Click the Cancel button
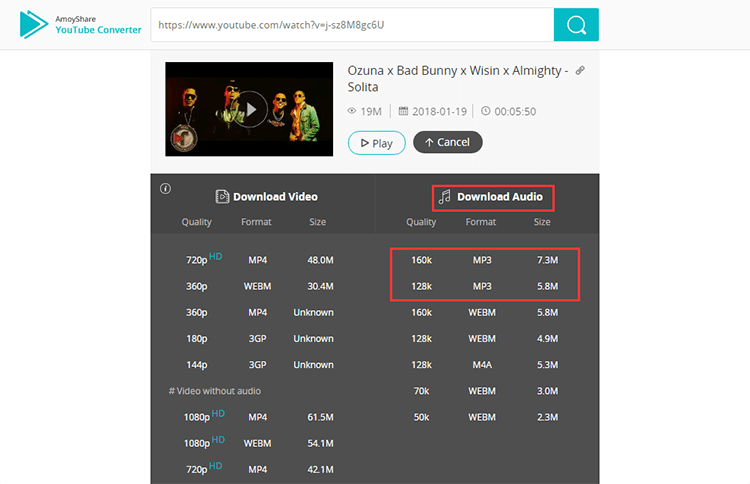The height and width of the screenshot is (484, 750). (x=448, y=142)
